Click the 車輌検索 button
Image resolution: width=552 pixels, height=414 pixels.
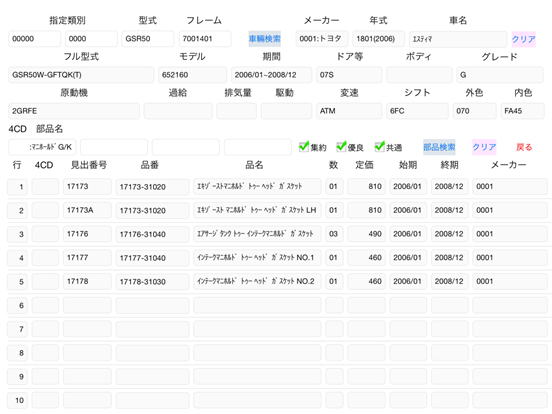tap(265, 38)
